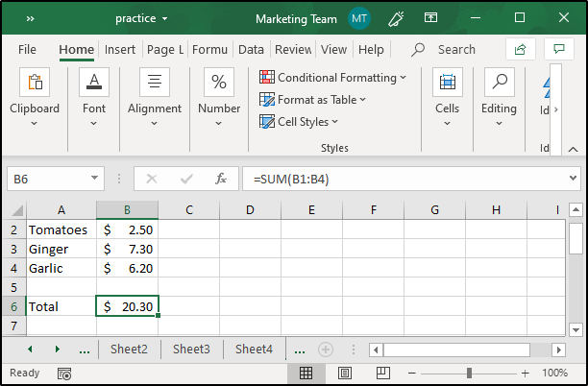Select the Total label cell
Screen dimensions: 588x386
pos(61,306)
